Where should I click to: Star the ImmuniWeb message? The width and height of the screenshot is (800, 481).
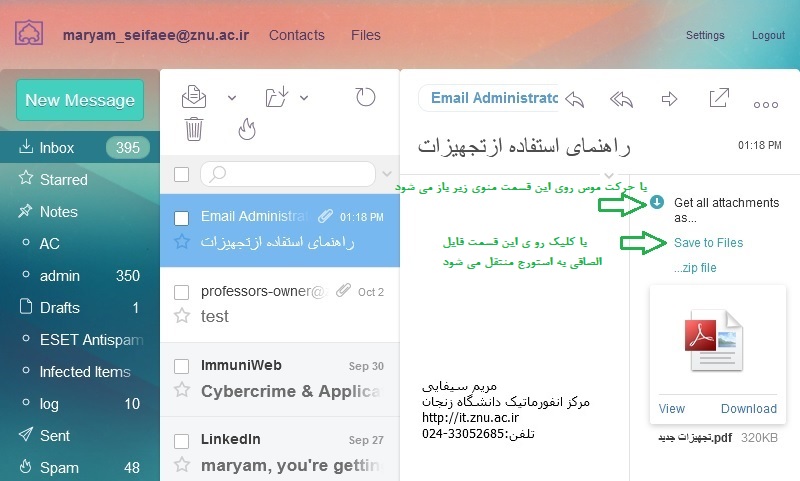click(182, 390)
